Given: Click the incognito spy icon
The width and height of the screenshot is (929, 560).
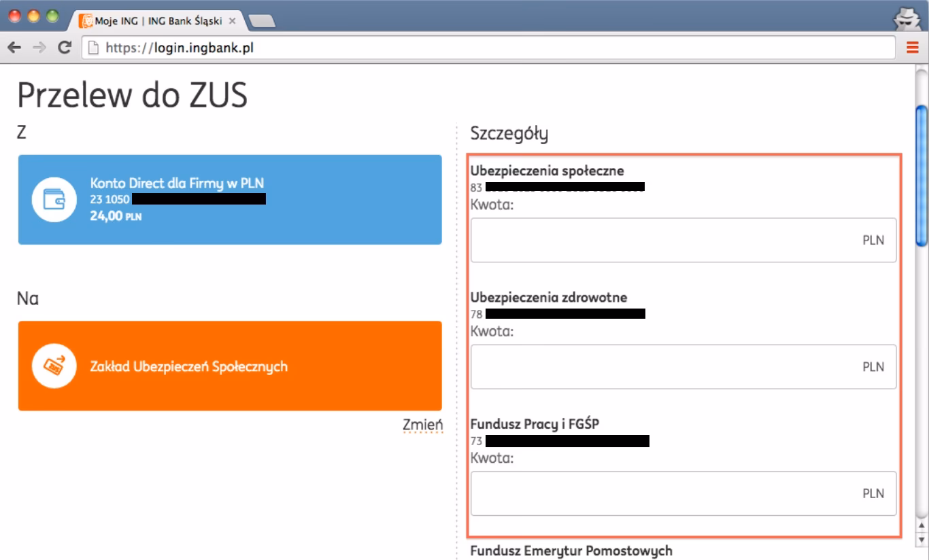Looking at the screenshot, I should point(905,19).
